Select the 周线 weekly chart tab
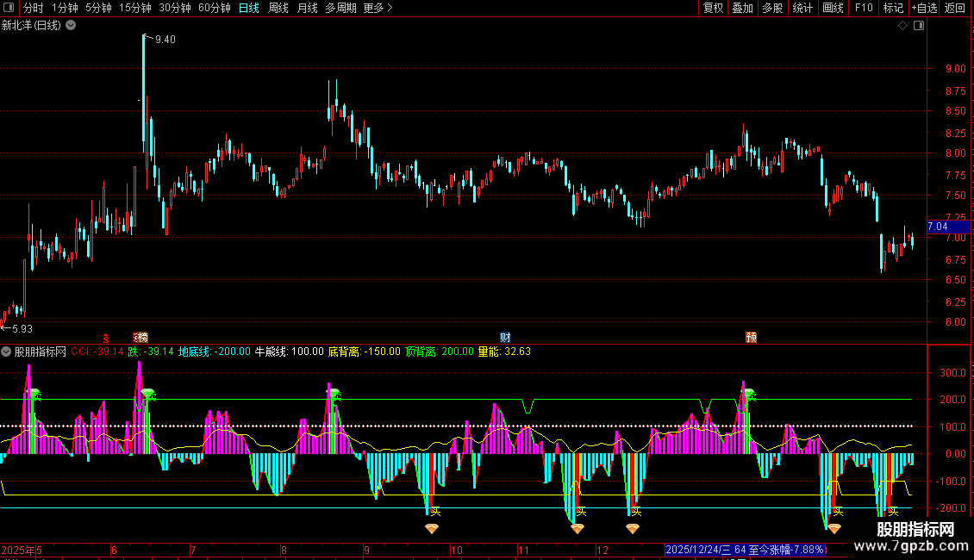The width and height of the screenshot is (974, 560). tap(278, 8)
